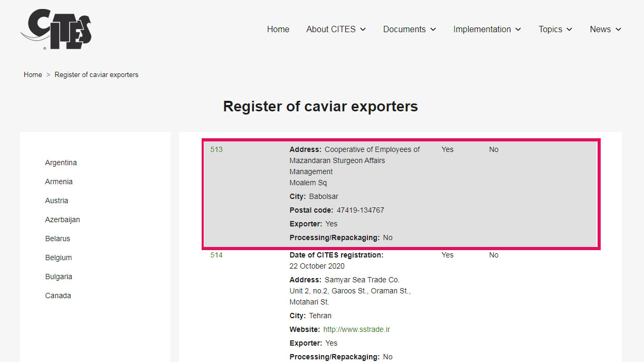Click the Home breadcrumb link

pos(33,75)
